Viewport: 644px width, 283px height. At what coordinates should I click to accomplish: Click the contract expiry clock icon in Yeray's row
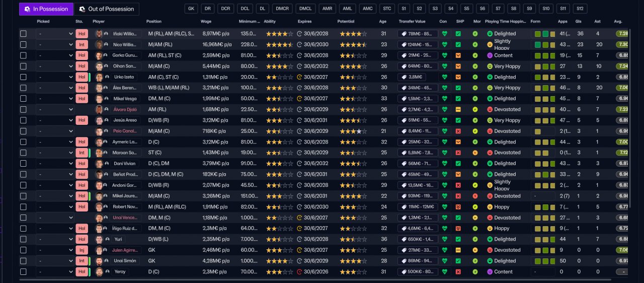click(x=299, y=272)
